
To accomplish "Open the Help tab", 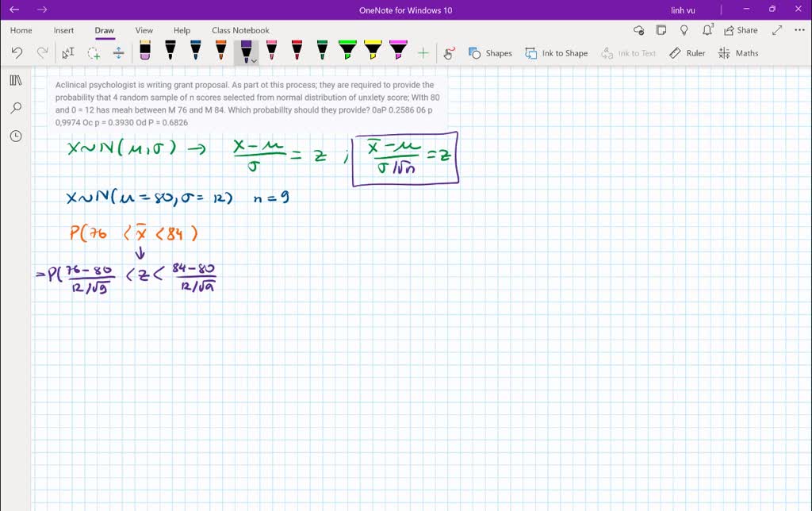I will [182, 31].
